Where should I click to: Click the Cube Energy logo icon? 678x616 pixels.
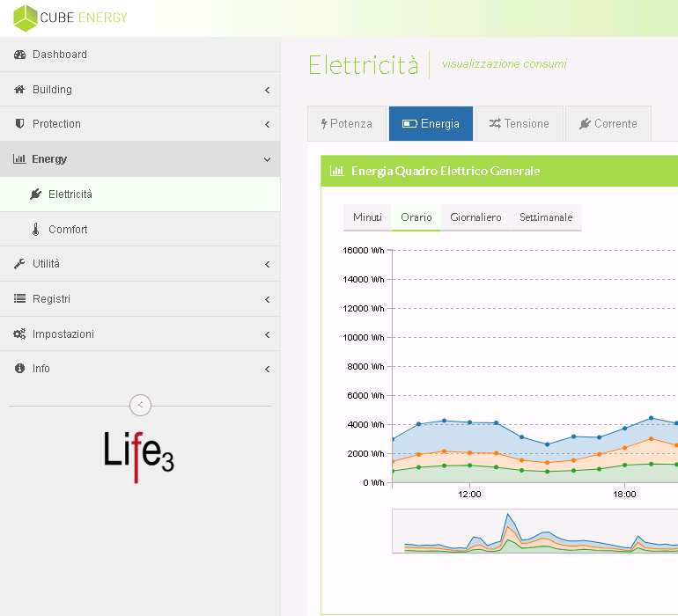point(26,18)
